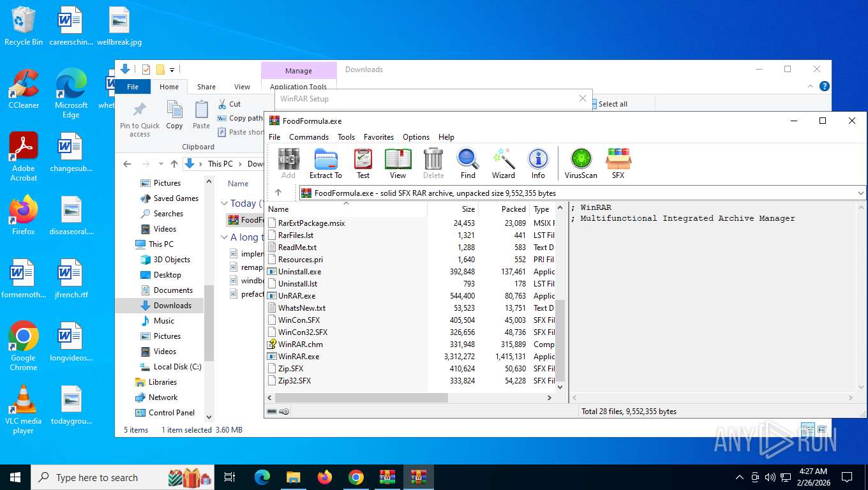This screenshot has height=490, width=868.
Task: Close the WinRAR Setup dialog
Action: pyautogui.click(x=582, y=98)
